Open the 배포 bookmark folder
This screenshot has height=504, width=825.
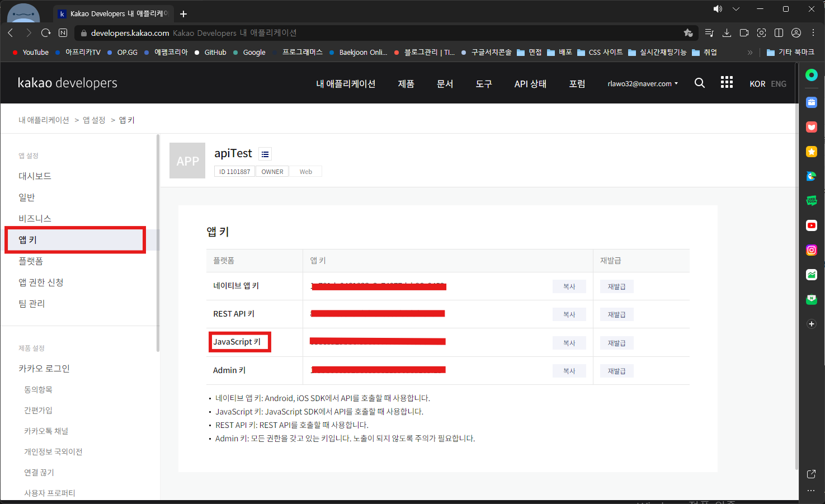click(559, 52)
